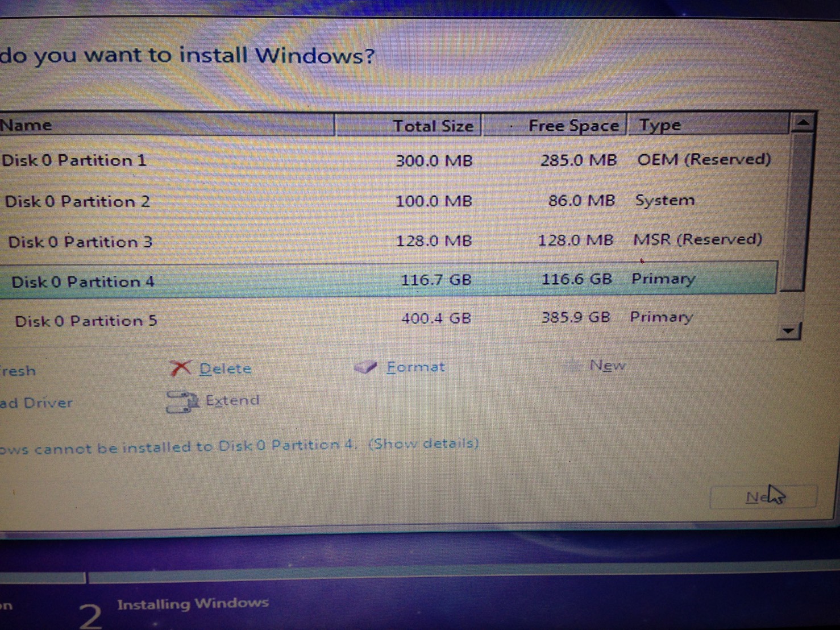Click the MSR (Reserved) type cell
The height and width of the screenshot is (630, 840).
(698, 239)
